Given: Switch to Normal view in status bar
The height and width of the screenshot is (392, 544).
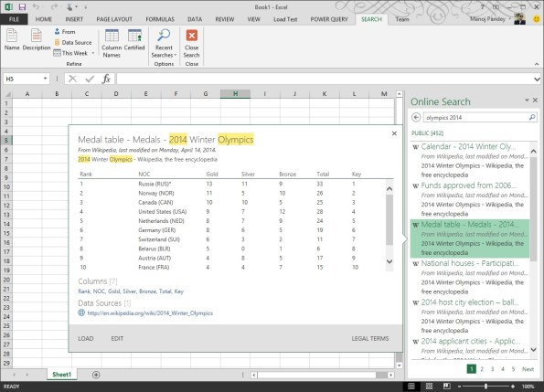Looking at the screenshot, I should click(x=411, y=387).
